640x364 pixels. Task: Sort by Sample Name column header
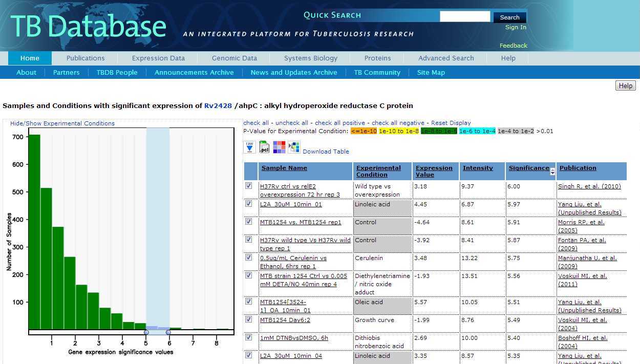(284, 168)
